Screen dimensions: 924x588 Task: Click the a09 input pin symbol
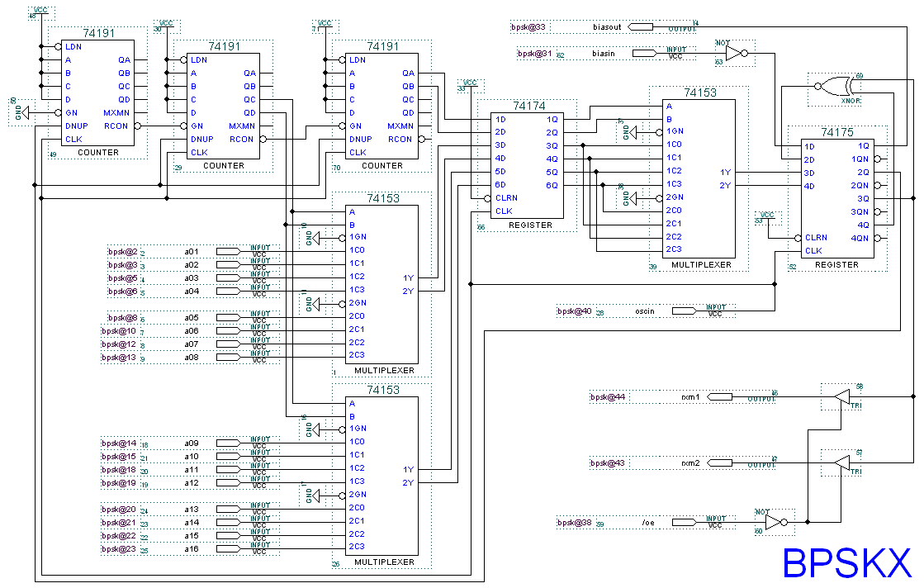tap(228, 443)
